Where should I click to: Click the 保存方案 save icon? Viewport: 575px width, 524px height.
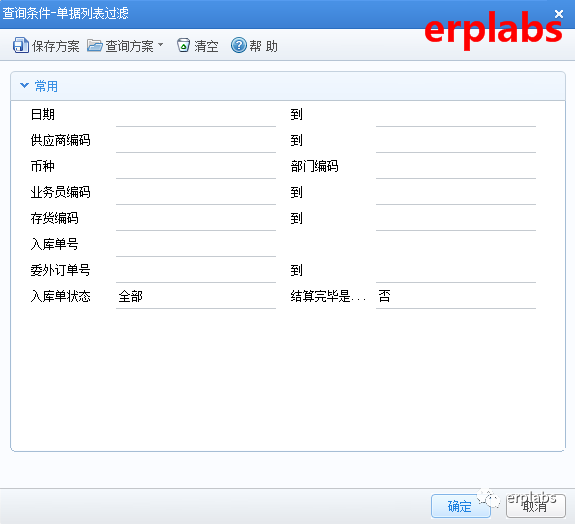click(x=21, y=45)
